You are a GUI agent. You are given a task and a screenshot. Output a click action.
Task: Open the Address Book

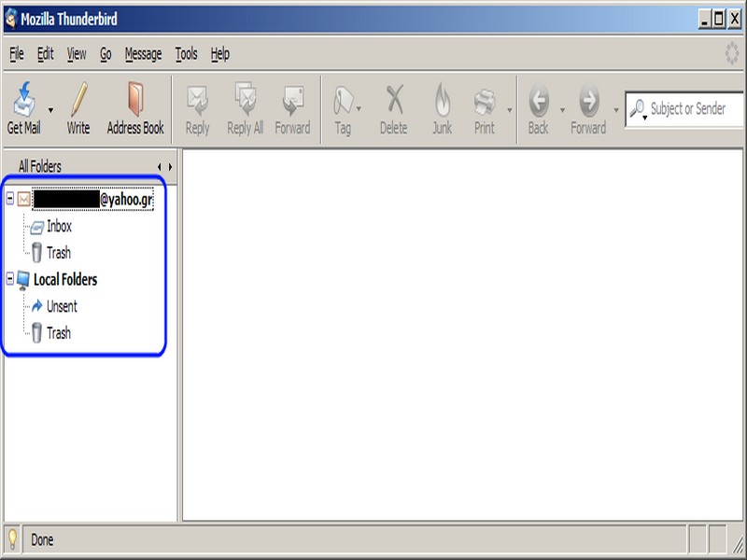135,108
